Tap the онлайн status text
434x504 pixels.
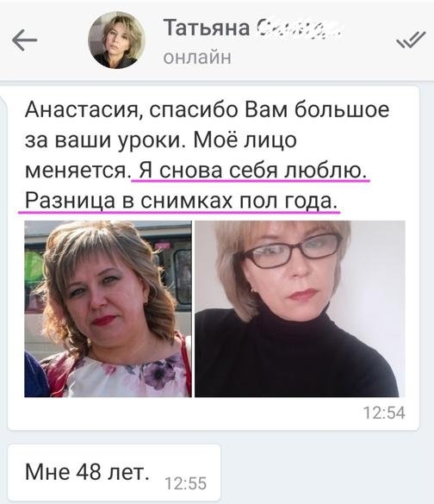[197, 58]
